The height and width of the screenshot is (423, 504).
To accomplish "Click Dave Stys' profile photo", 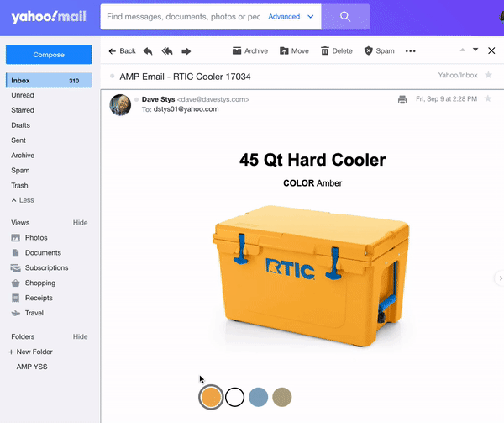I will click(120, 105).
